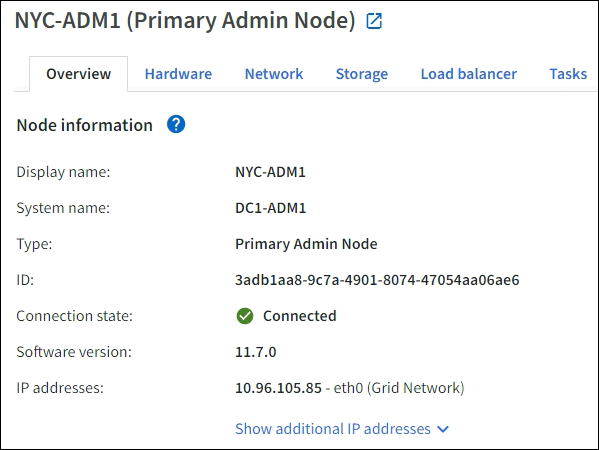Open the Hardware tab
The height and width of the screenshot is (450, 599).
[x=178, y=74]
